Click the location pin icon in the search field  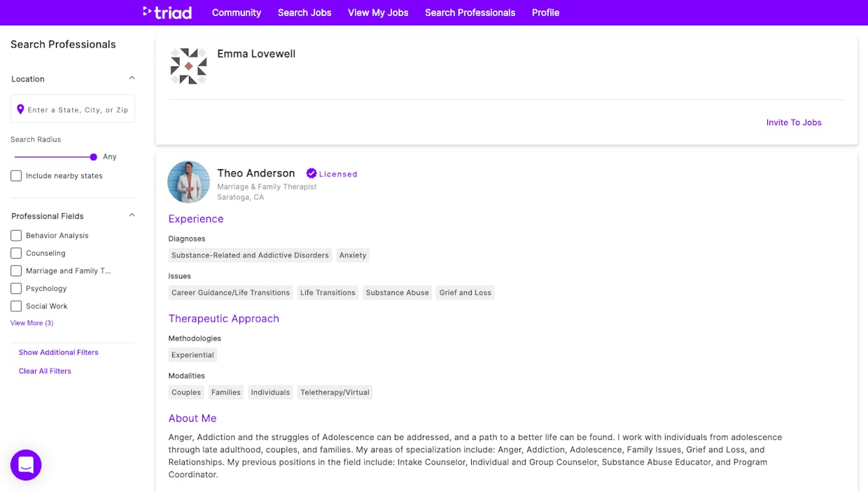pos(20,109)
